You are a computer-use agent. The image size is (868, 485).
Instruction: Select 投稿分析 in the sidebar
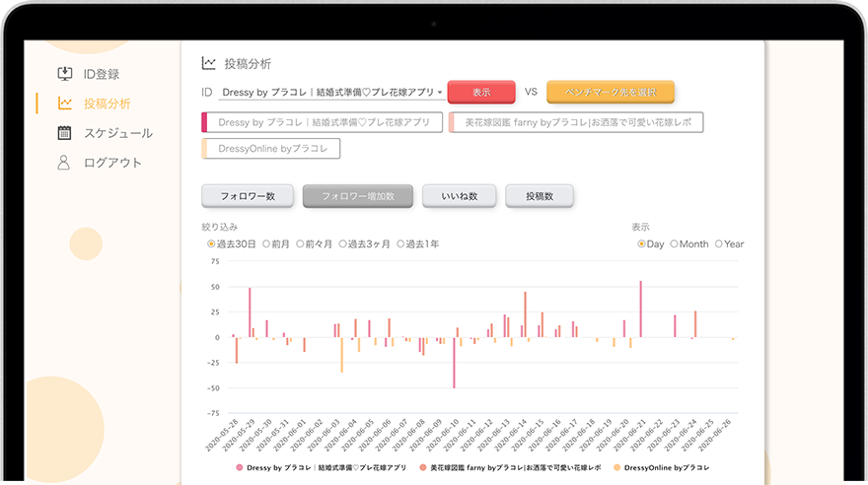pyautogui.click(x=108, y=104)
